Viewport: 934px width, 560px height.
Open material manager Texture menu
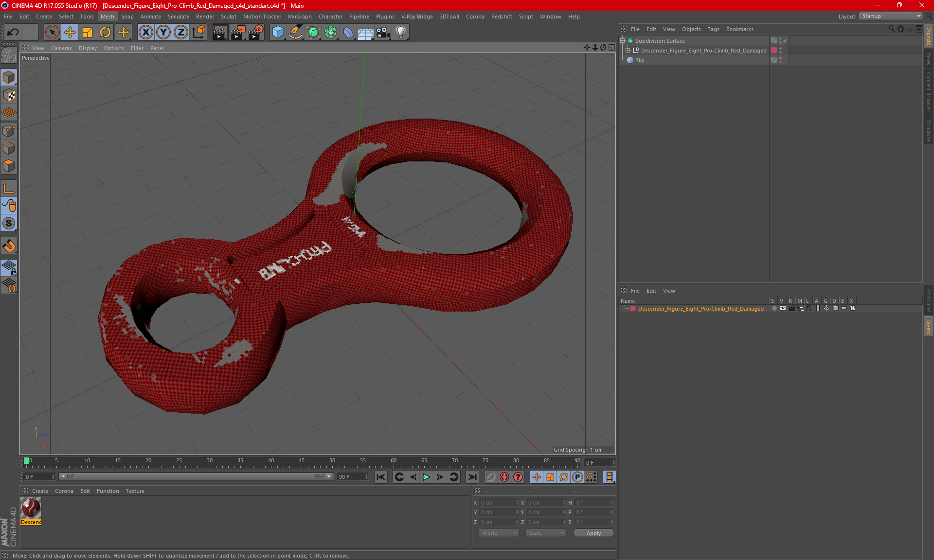pos(135,491)
